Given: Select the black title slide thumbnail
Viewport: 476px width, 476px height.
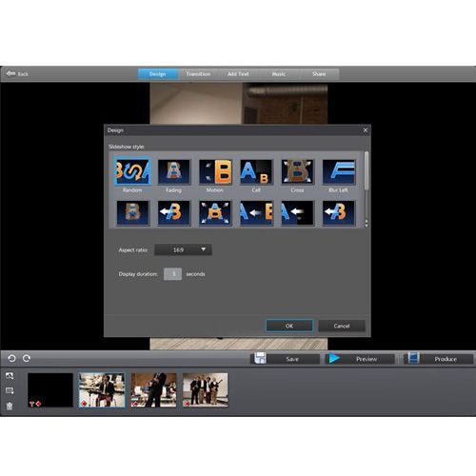Looking at the screenshot, I should click(50, 390).
